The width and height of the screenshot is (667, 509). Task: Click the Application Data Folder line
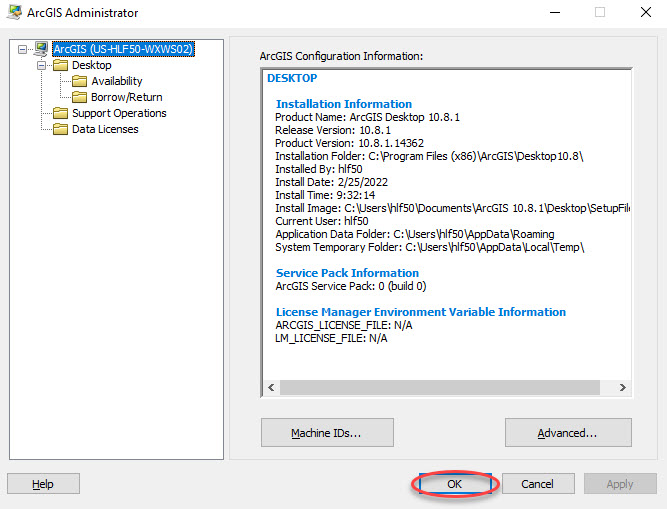click(x=415, y=234)
